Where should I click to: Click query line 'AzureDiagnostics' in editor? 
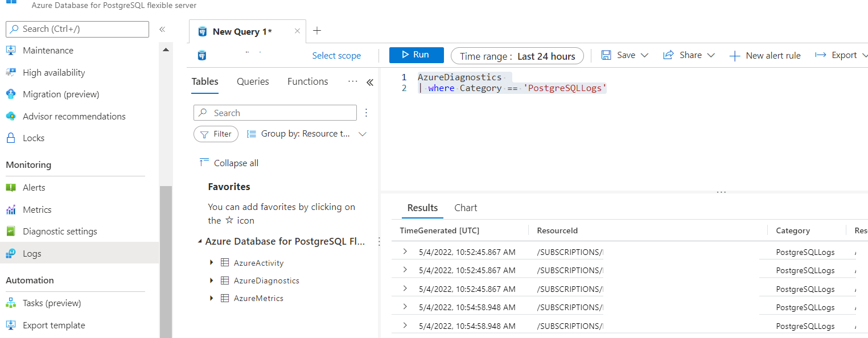[459, 77]
